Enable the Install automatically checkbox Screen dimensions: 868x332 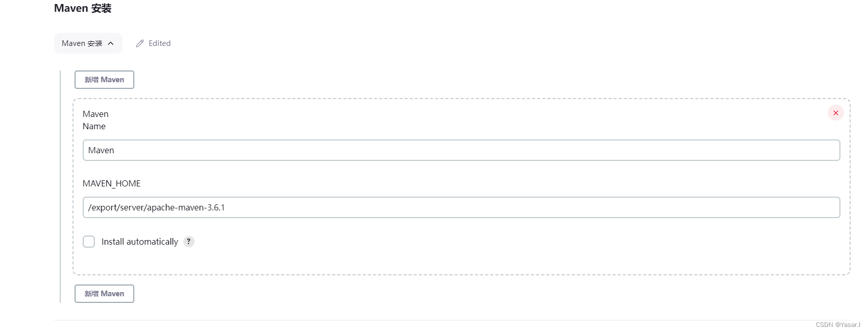89,241
